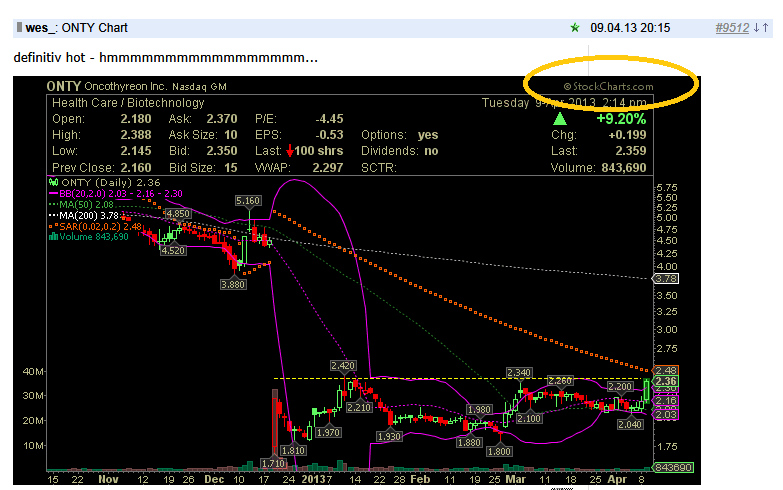Click the 4.850 price label
783x490 pixels.
178,214
